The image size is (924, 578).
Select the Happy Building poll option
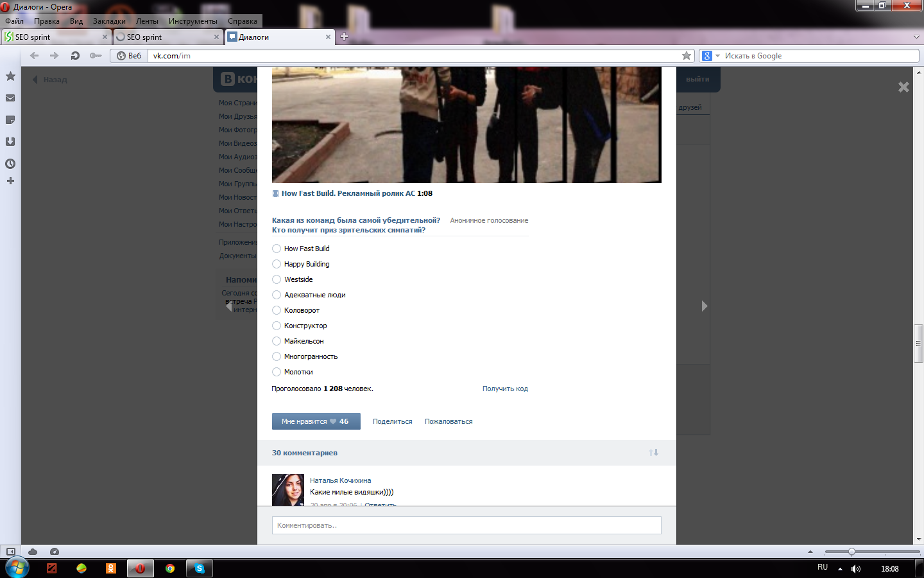tap(277, 264)
